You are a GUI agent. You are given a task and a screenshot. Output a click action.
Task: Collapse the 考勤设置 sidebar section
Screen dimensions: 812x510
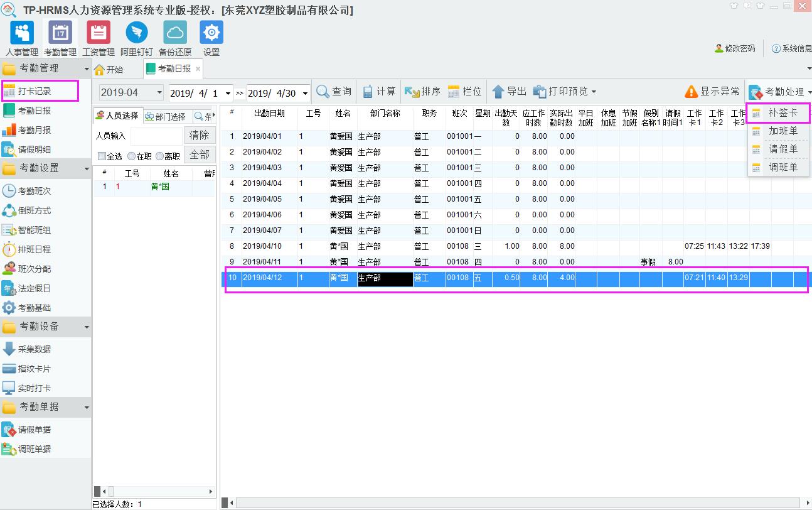point(87,168)
